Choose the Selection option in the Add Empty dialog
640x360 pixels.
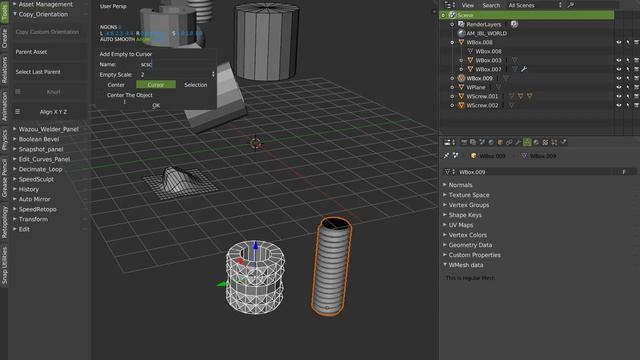[x=196, y=84]
